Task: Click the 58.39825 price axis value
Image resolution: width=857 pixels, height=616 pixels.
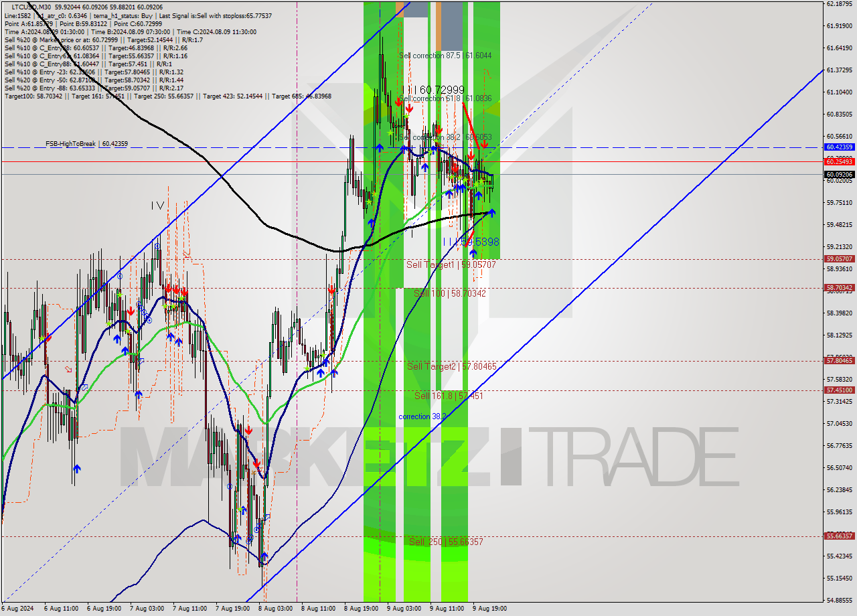Action: [x=839, y=313]
